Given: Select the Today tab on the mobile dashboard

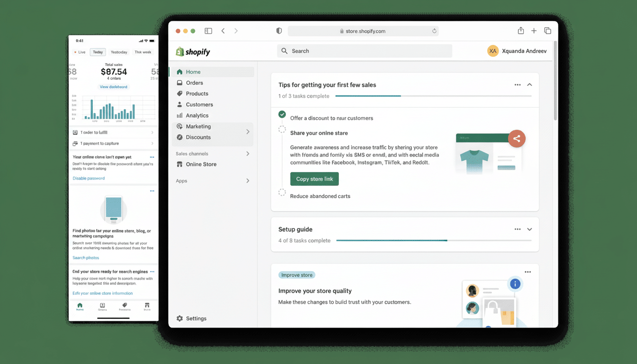Looking at the screenshot, I should click(98, 52).
